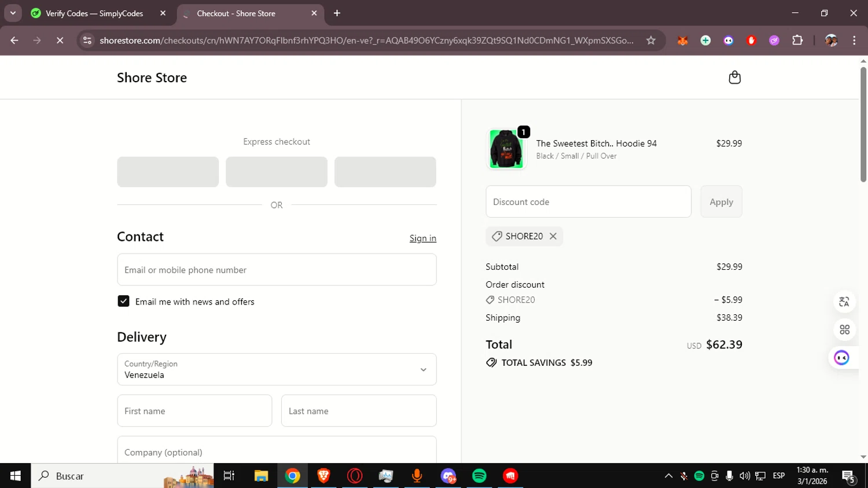Screen dimensions: 868x488
Task: Open the purple SimplyCodes extension icon
Action: pyautogui.click(x=774, y=41)
